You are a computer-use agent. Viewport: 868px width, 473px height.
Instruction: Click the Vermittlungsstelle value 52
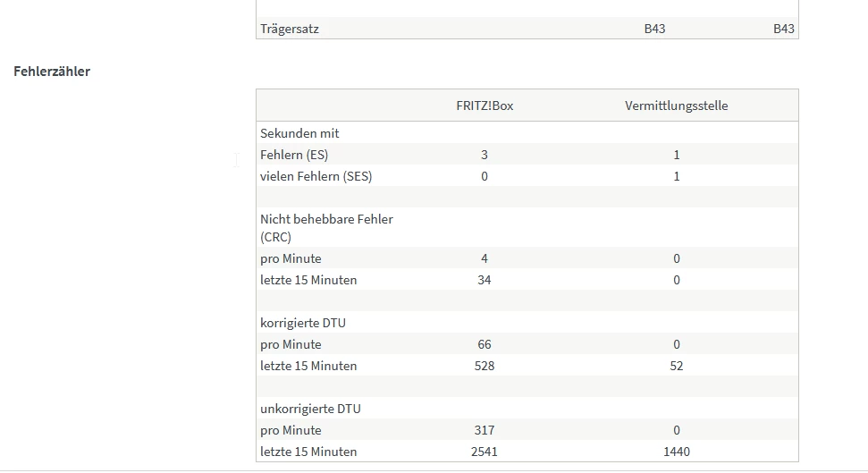pyautogui.click(x=677, y=366)
